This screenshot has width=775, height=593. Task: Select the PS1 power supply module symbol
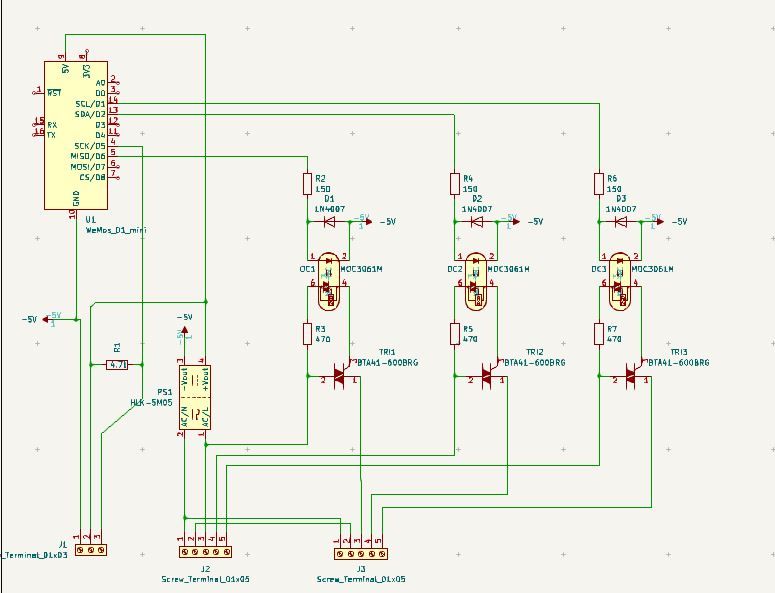(x=194, y=397)
